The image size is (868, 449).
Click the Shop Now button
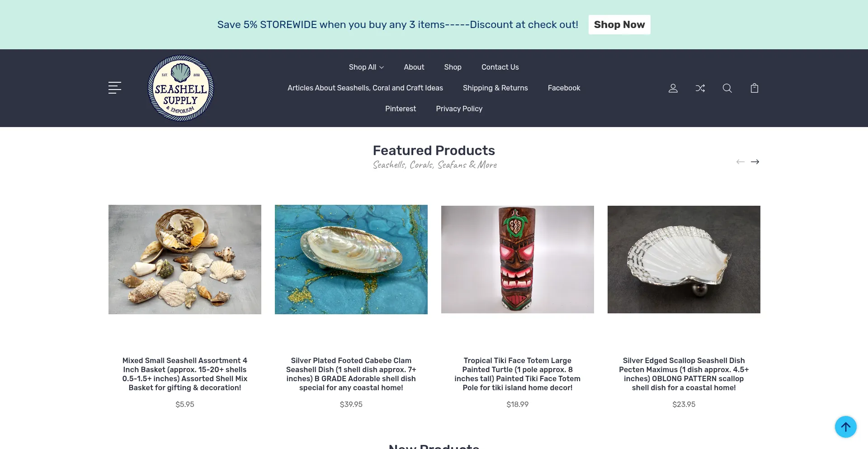619,24
